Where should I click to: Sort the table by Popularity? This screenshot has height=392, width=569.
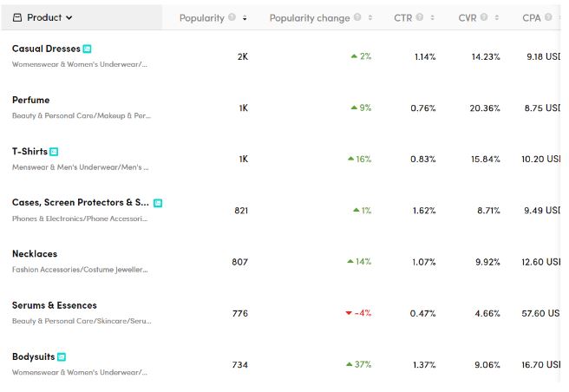245,18
